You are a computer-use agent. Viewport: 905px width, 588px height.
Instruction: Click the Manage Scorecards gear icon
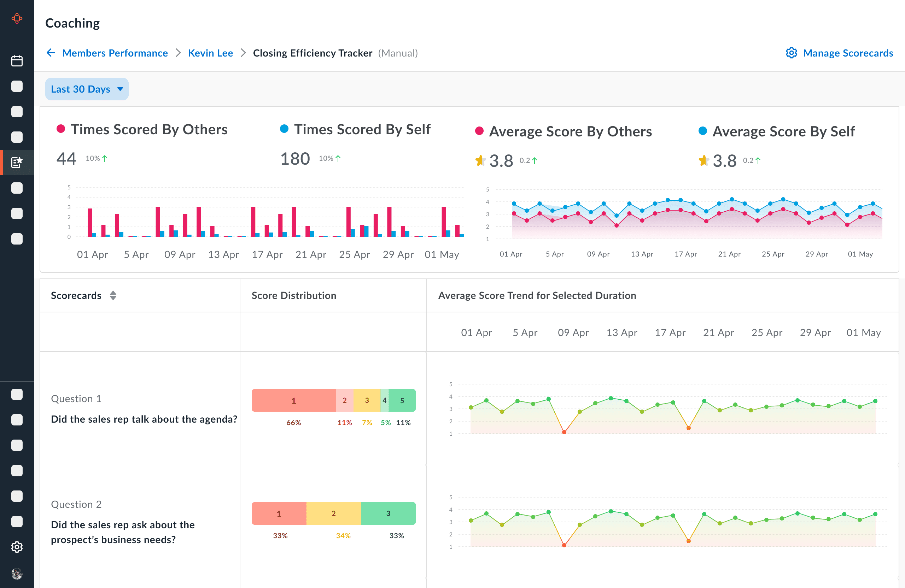tap(791, 53)
